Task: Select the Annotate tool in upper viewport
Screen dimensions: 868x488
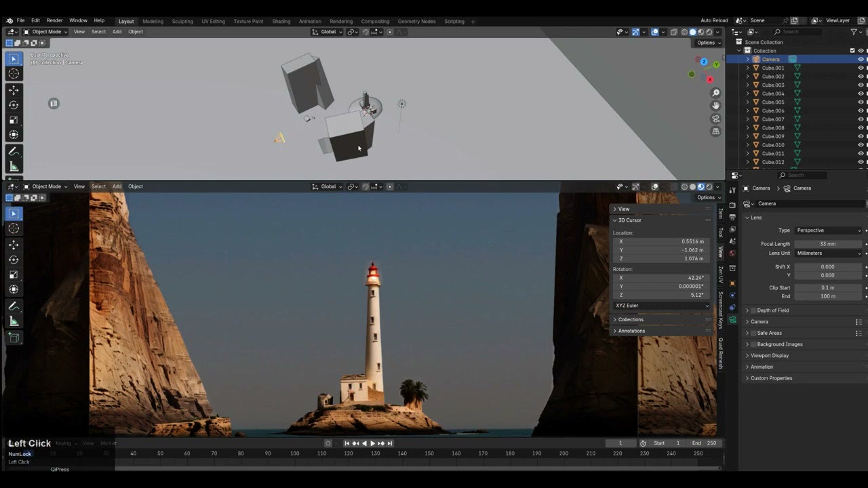Action: [14, 152]
